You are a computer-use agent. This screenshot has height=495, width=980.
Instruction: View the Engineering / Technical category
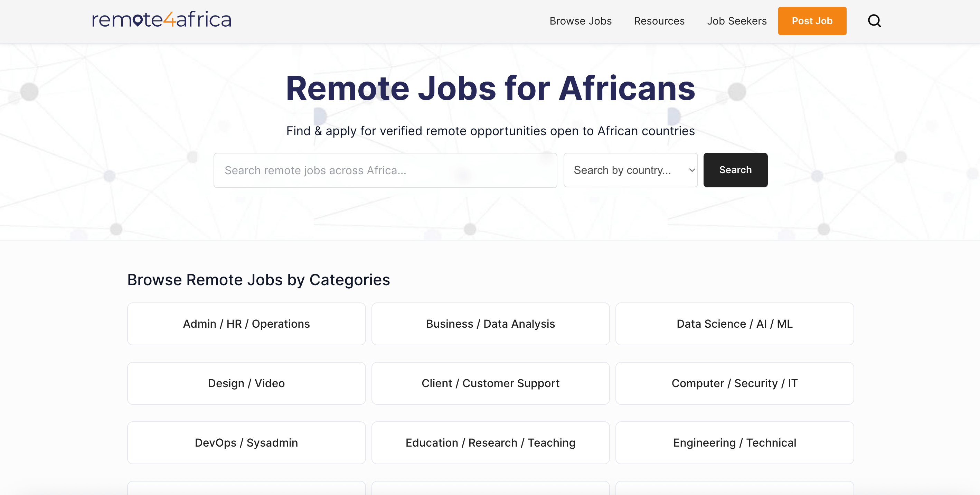(735, 442)
